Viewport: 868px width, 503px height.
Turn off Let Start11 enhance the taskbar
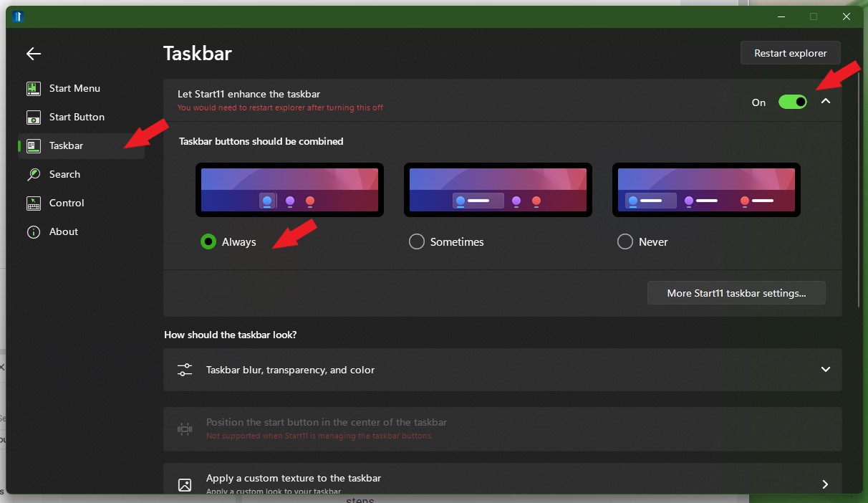(793, 102)
